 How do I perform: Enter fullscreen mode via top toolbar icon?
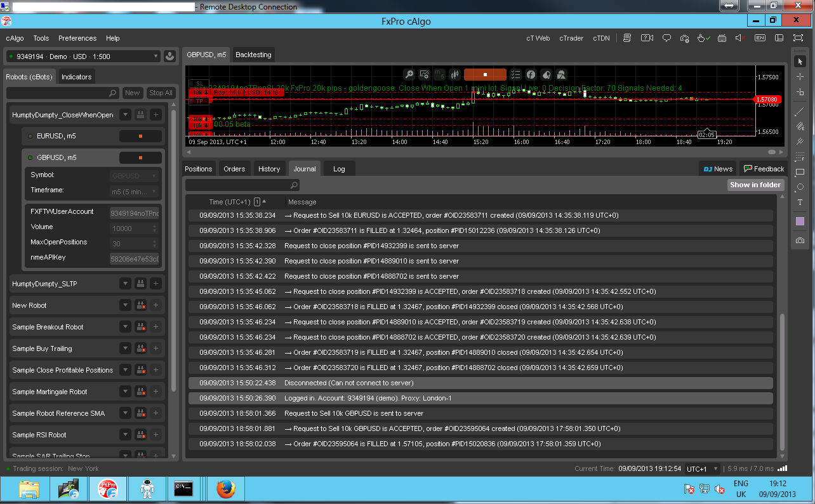click(797, 38)
